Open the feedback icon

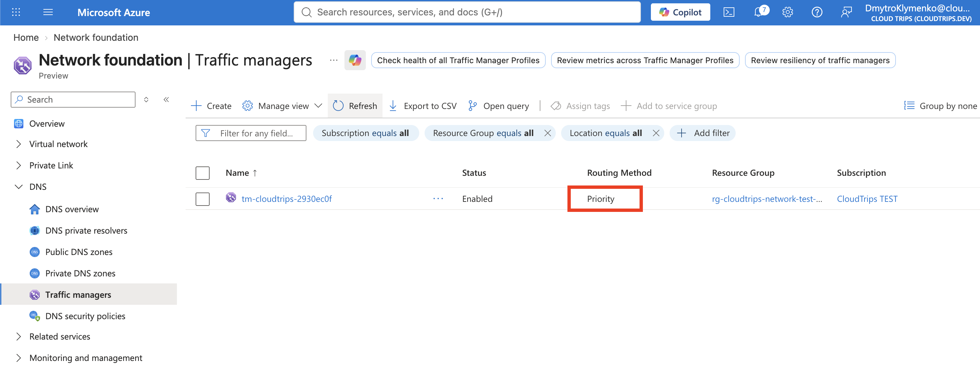[x=846, y=12]
